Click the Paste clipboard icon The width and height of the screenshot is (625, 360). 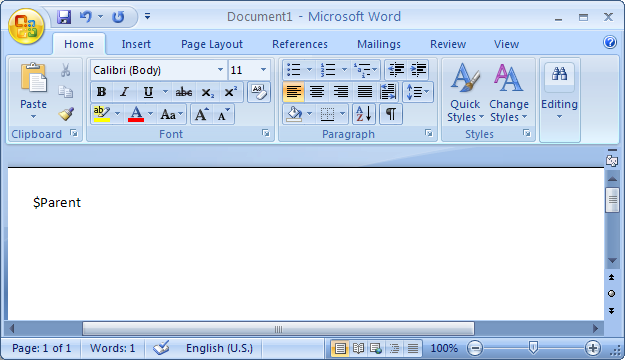point(33,78)
